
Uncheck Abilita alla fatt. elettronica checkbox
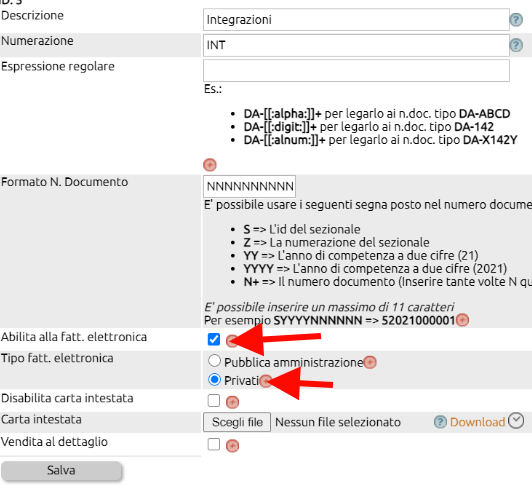point(214,339)
